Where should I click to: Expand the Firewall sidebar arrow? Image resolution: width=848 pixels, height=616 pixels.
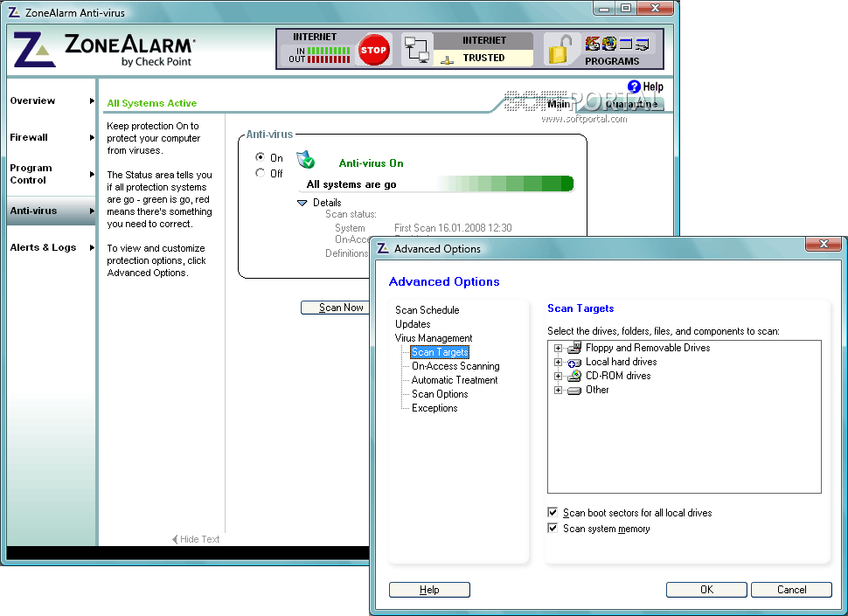pos(92,137)
